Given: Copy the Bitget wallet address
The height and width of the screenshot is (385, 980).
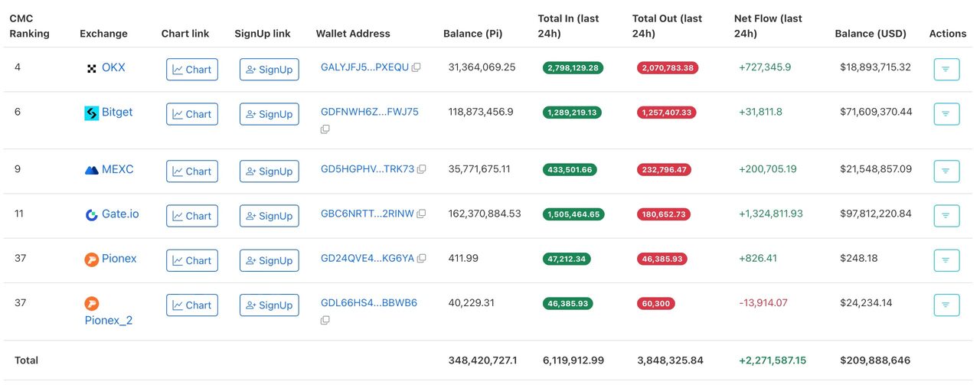Looking at the screenshot, I should pyautogui.click(x=325, y=129).
